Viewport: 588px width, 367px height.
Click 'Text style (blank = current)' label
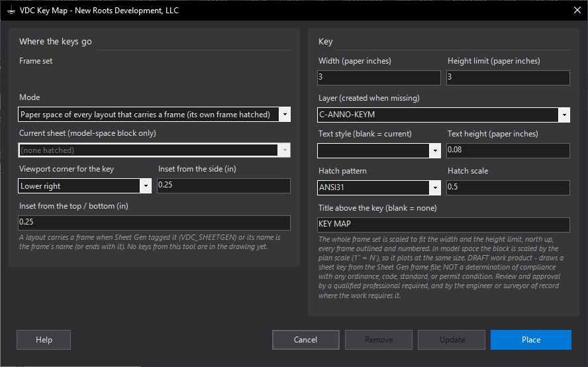click(x=365, y=134)
